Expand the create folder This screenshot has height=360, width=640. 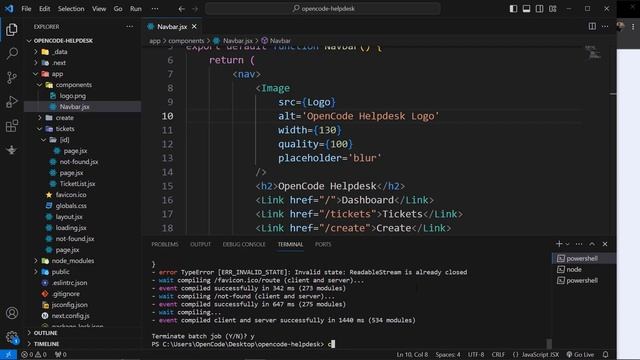click(x=64, y=118)
